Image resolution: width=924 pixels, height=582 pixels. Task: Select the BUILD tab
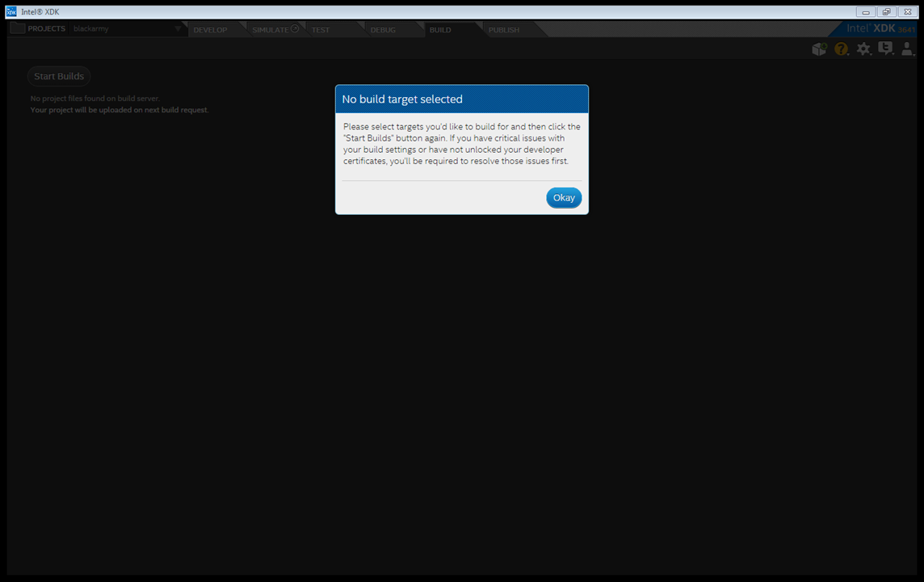[x=440, y=29]
